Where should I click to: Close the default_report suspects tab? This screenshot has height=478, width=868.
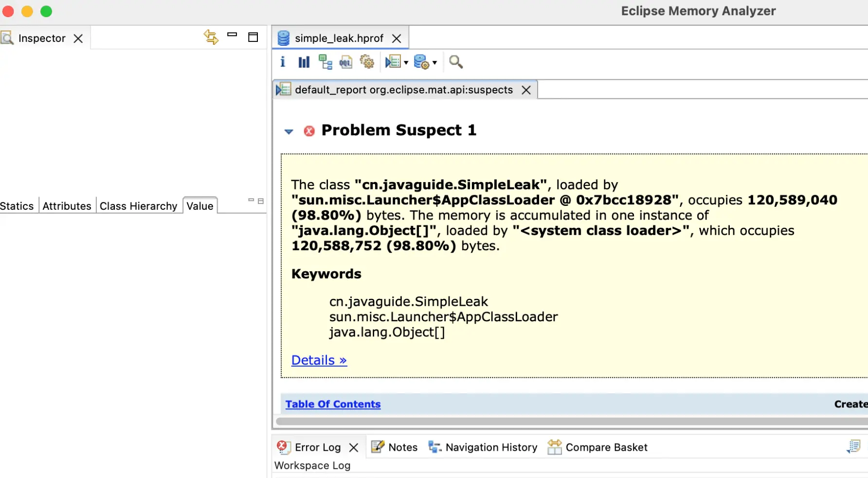526,90
